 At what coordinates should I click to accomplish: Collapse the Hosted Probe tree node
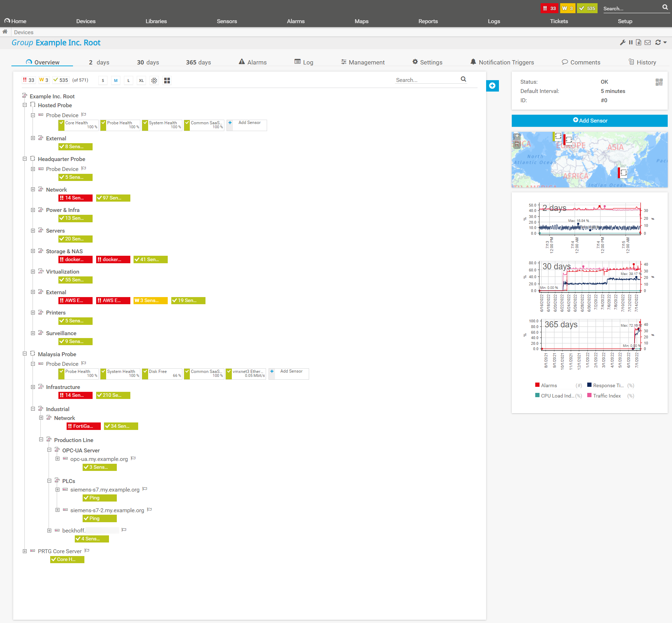point(25,105)
